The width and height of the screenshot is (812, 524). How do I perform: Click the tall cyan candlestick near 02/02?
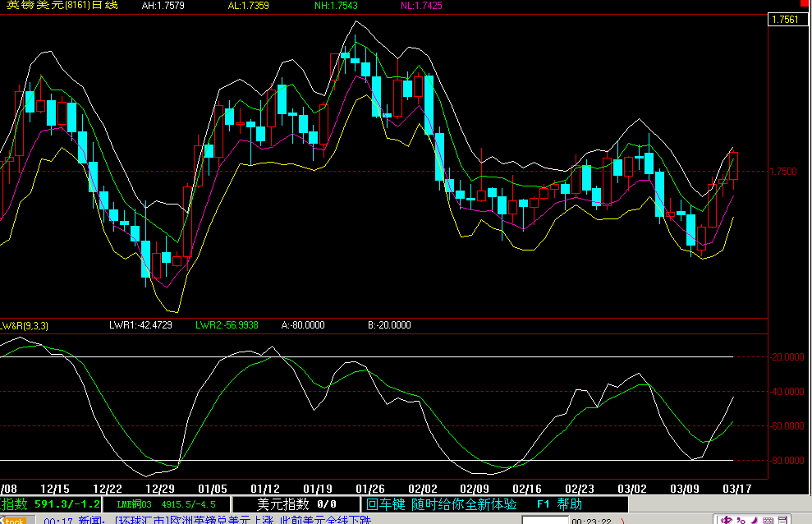coord(429,105)
